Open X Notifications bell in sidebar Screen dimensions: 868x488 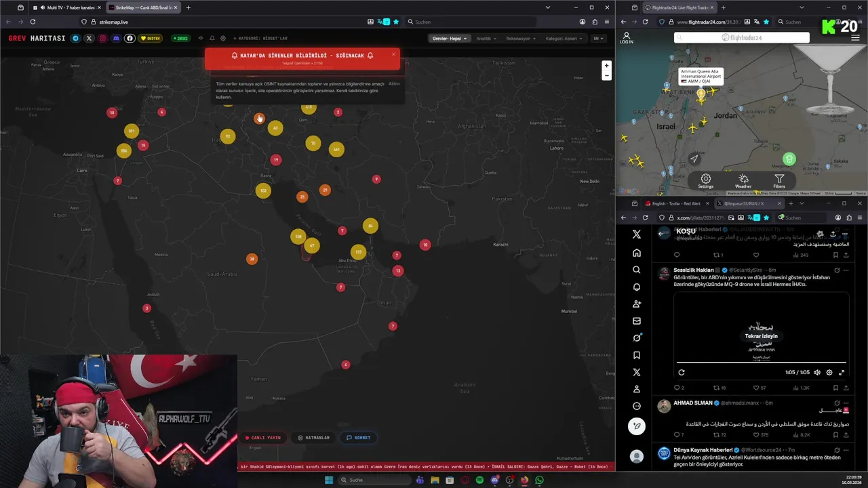tap(636, 287)
